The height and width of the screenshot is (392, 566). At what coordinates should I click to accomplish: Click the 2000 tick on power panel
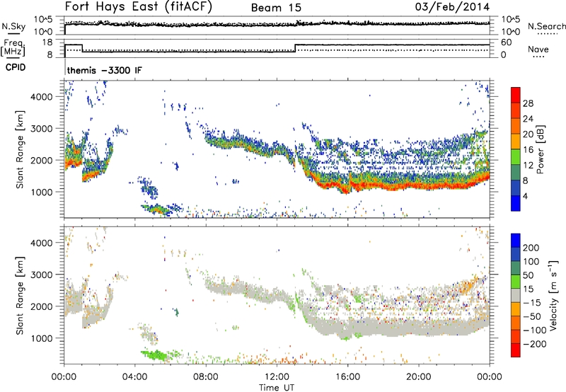pyautogui.click(x=42, y=160)
